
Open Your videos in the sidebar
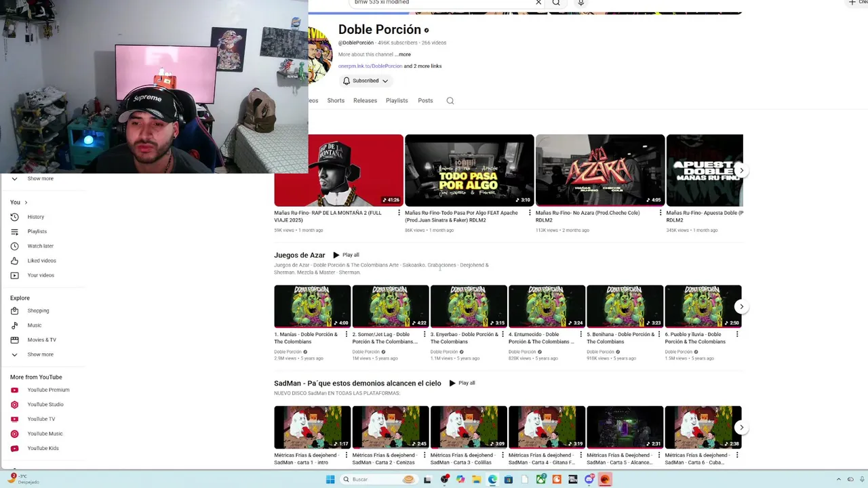pyautogui.click(x=41, y=275)
